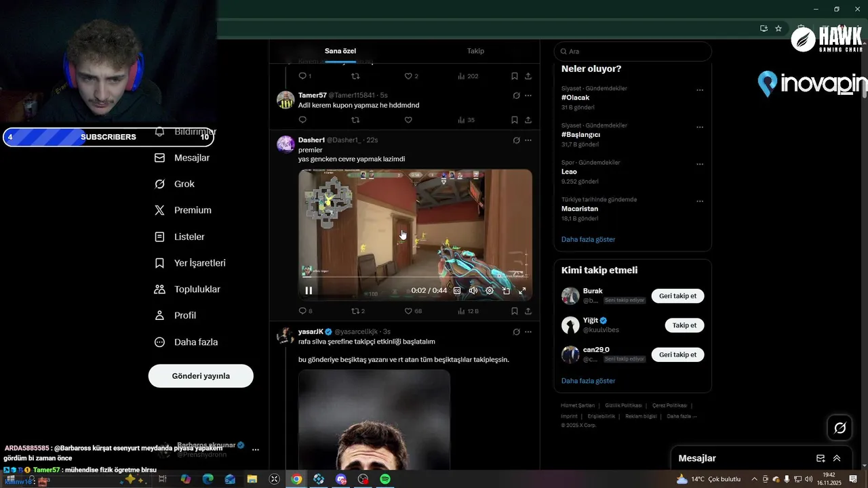The height and width of the screenshot is (488, 868).
Task: Enter video fullscreen mode
Action: point(522,291)
